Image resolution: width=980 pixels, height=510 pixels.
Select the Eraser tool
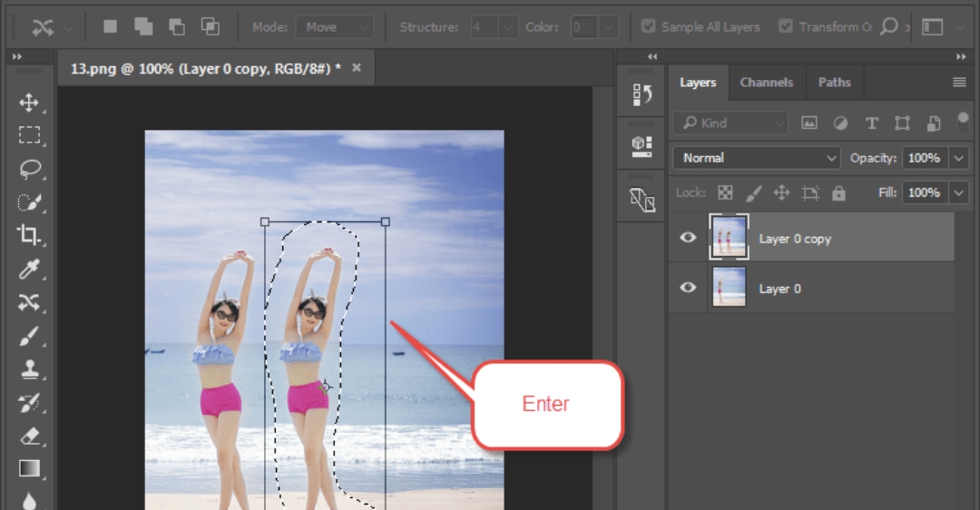(x=29, y=436)
